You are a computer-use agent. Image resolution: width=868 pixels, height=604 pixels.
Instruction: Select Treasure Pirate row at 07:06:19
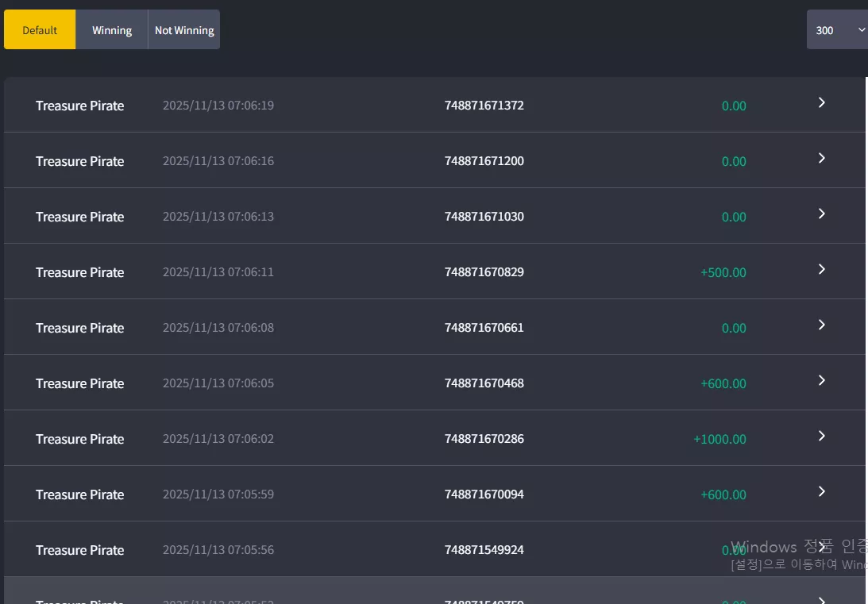[434, 105]
